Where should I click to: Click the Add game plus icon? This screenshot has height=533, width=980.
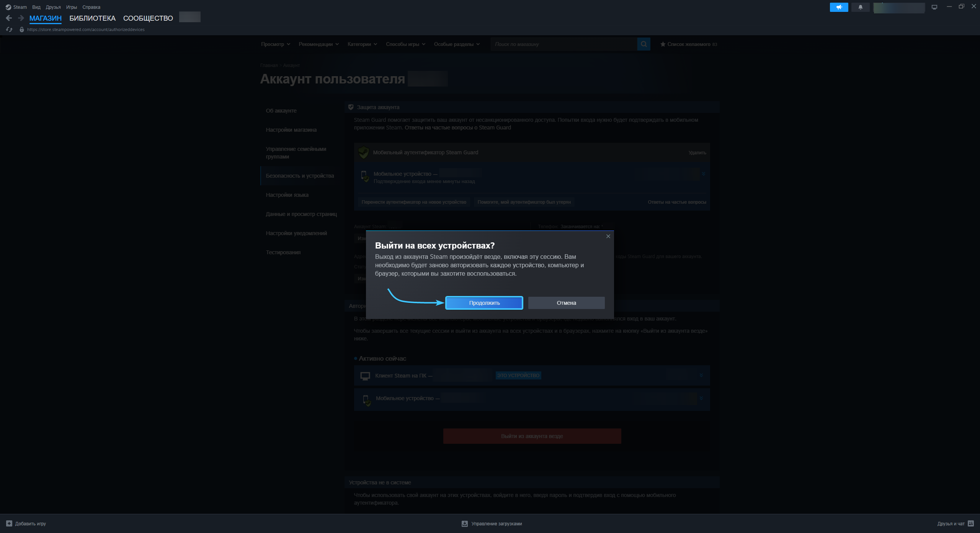point(9,523)
